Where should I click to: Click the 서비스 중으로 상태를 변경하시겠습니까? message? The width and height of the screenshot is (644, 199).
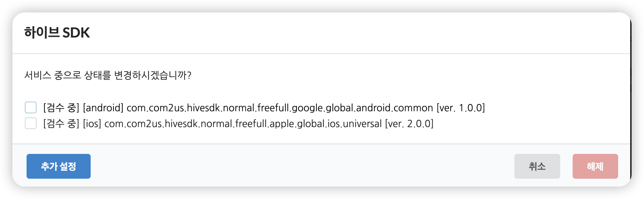[108, 75]
